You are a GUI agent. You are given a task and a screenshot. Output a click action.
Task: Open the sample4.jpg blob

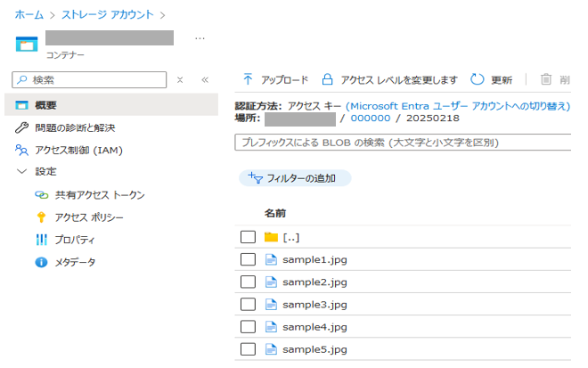[314, 327]
